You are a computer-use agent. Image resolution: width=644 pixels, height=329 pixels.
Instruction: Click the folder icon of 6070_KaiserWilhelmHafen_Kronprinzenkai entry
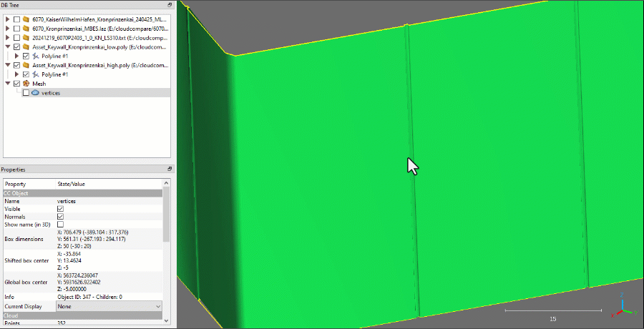tap(26, 19)
